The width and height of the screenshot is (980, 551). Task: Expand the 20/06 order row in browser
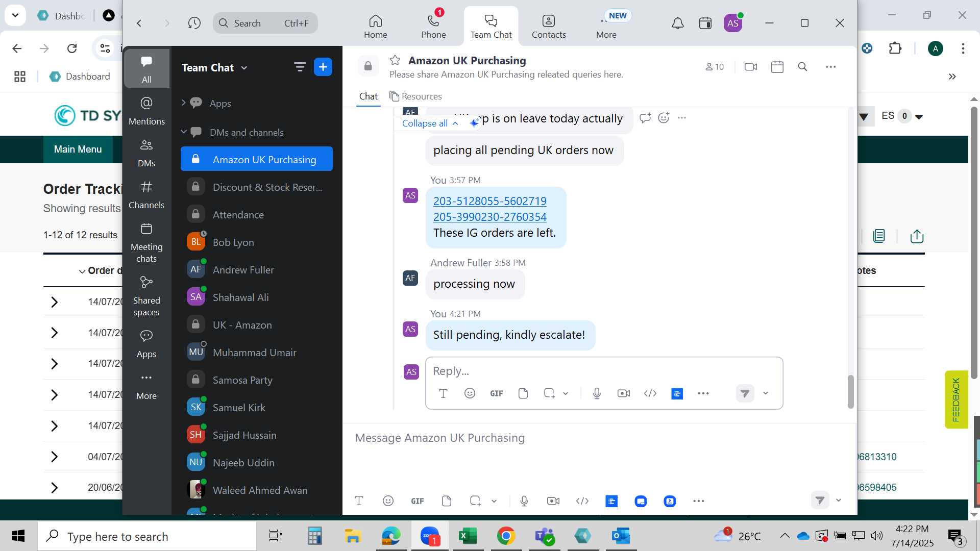tap(54, 488)
